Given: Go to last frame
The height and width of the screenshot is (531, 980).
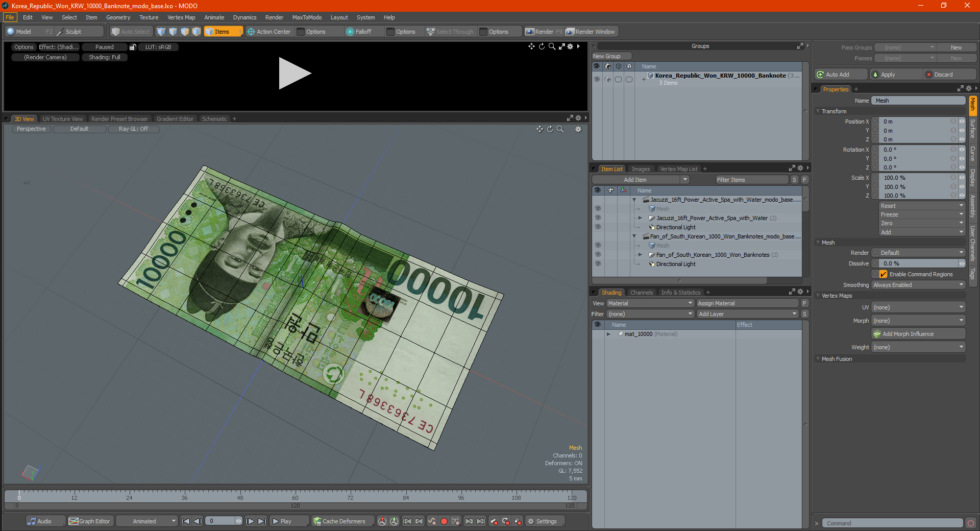Looking at the screenshot, I should click(262, 521).
